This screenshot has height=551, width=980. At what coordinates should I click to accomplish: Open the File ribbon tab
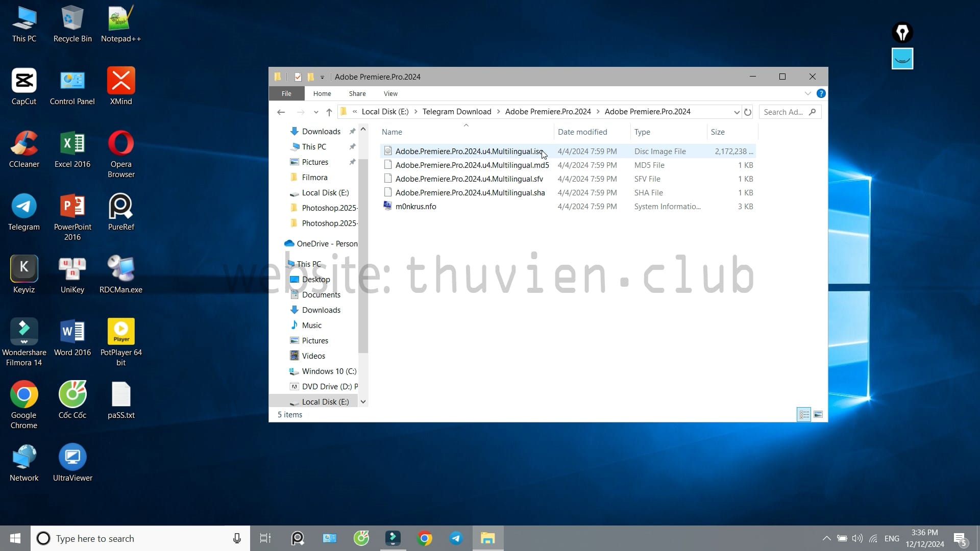click(286, 93)
